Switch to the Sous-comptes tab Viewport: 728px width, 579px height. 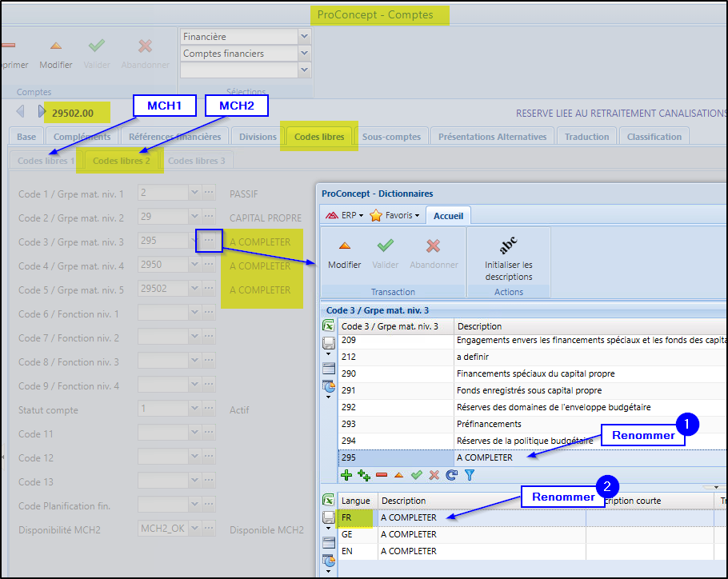[x=391, y=137]
